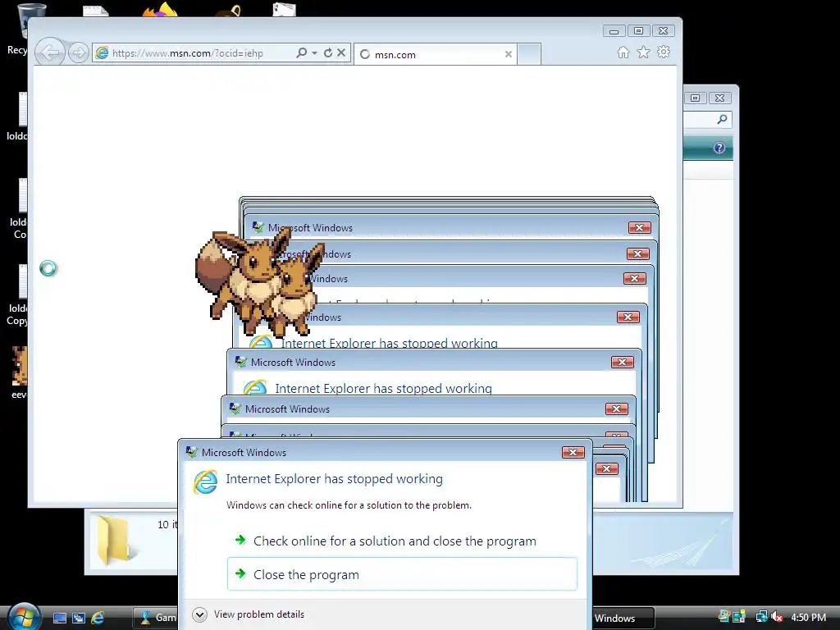840x630 pixels.
Task: Click Show Desktop in Quick Launch
Action: (59, 618)
